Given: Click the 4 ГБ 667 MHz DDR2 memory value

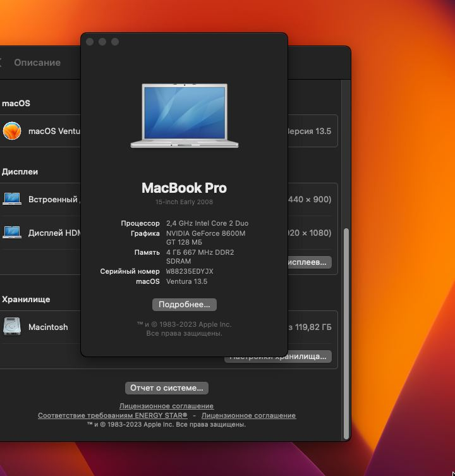Looking at the screenshot, I should click(x=200, y=257).
